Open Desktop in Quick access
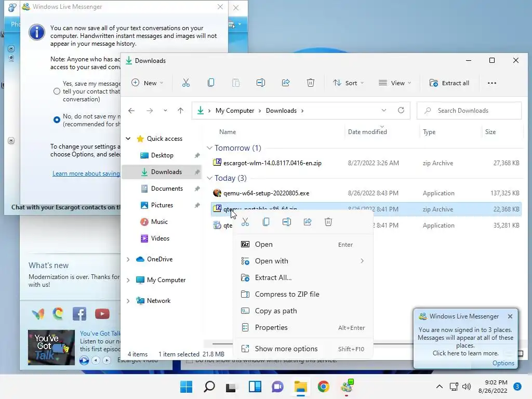Viewport: 532px width, 399px height. pyautogui.click(x=162, y=155)
